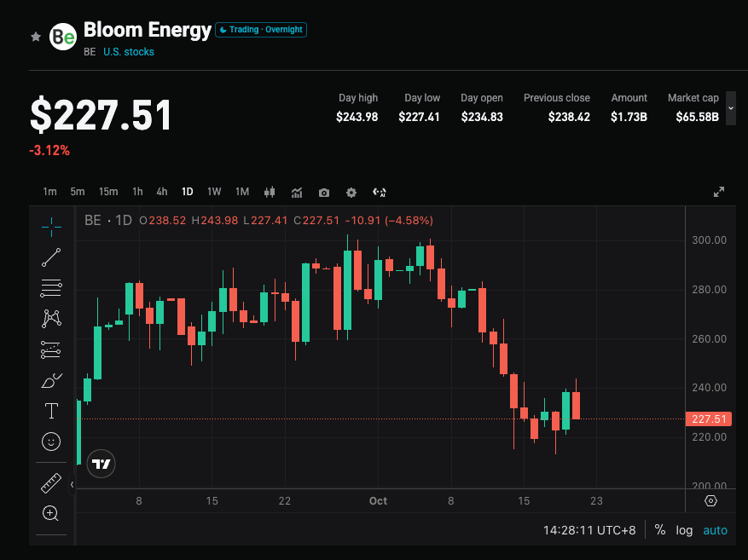The height and width of the screenshot is (560, 748).
Task: Click the $227.51 main price
Action: [101, 115]
